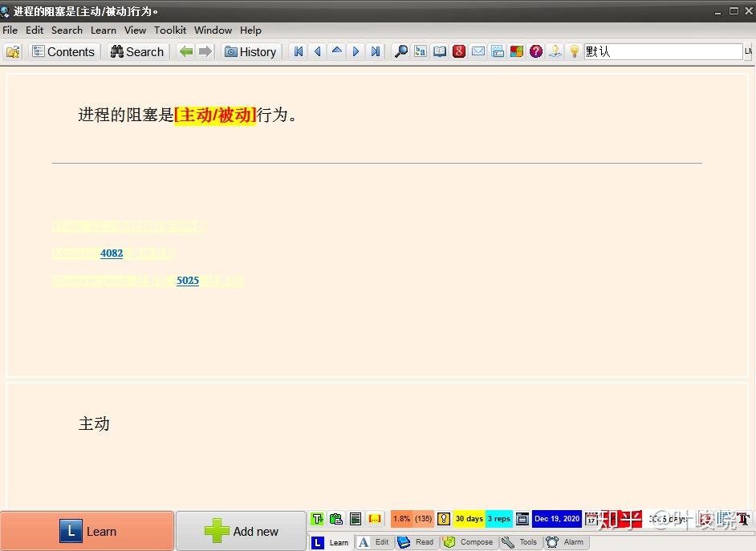Viewport: 756px width, 551px height.
Task: Click the Dec 19, 2020 date field
Action: click(557, 518)
